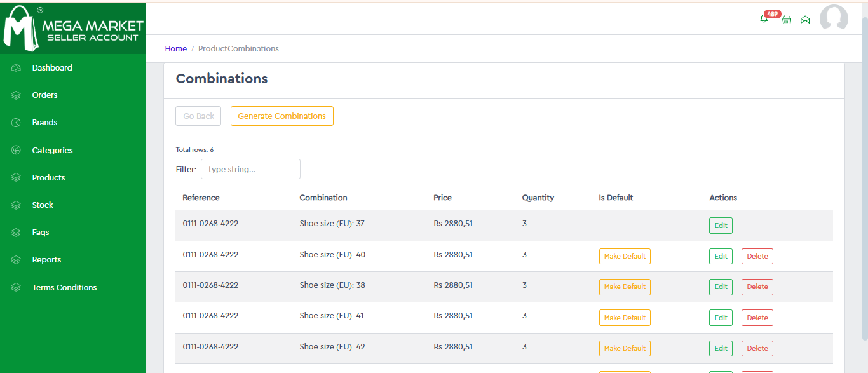Edit the Shoe size 42 combination
868x373 pixels.
pyautogui.click(x=721, y=348)
